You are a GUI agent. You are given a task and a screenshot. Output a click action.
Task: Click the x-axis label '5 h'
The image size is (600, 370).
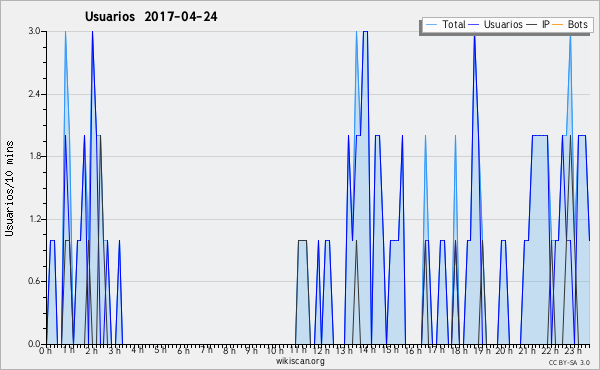coord(160,350)
